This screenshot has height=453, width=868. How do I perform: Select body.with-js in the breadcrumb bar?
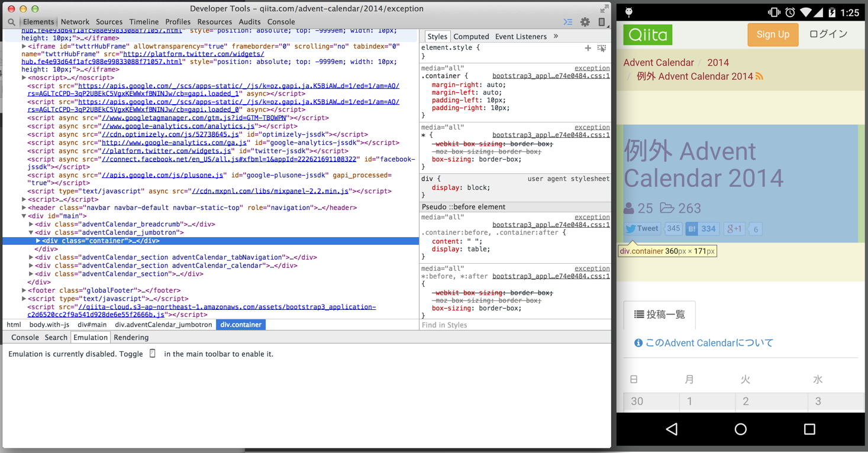pos(49,325)
